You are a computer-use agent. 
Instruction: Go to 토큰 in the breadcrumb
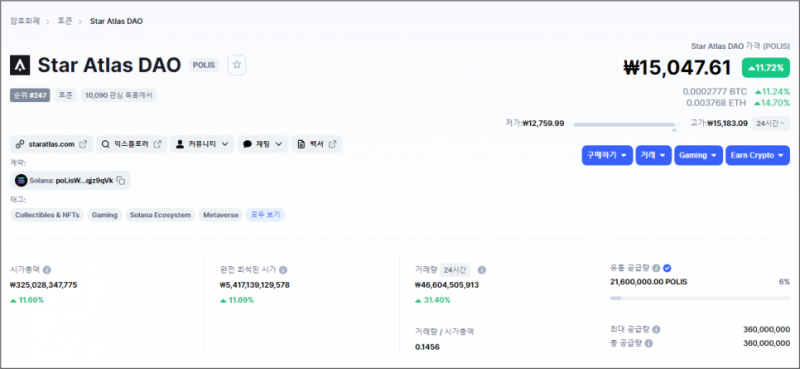point(65,21)
